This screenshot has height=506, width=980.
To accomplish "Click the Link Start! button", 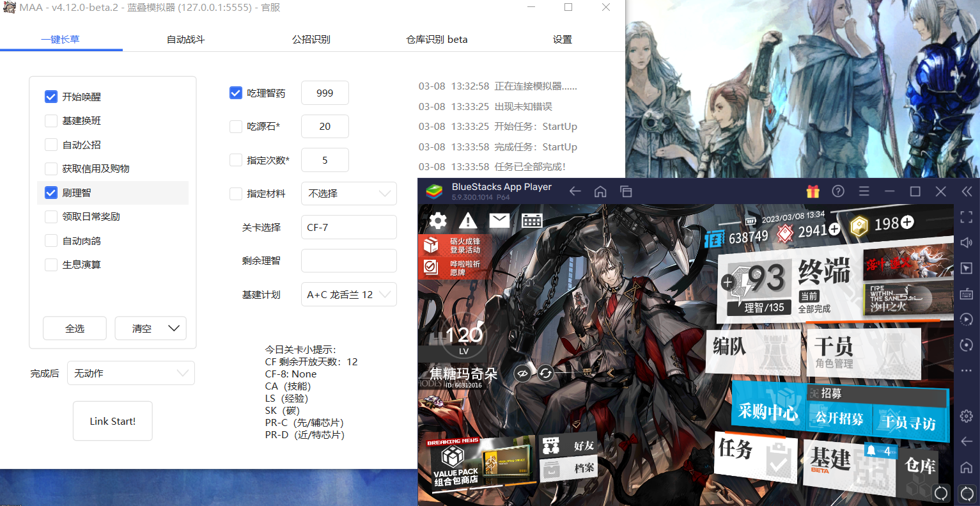I will (113, 420).
